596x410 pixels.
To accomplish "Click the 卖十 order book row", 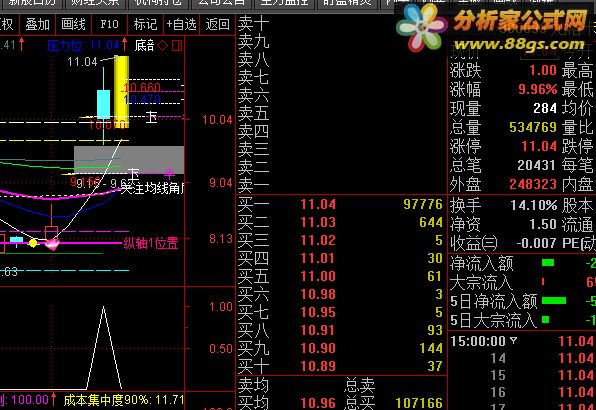I will tap(341, 24).
